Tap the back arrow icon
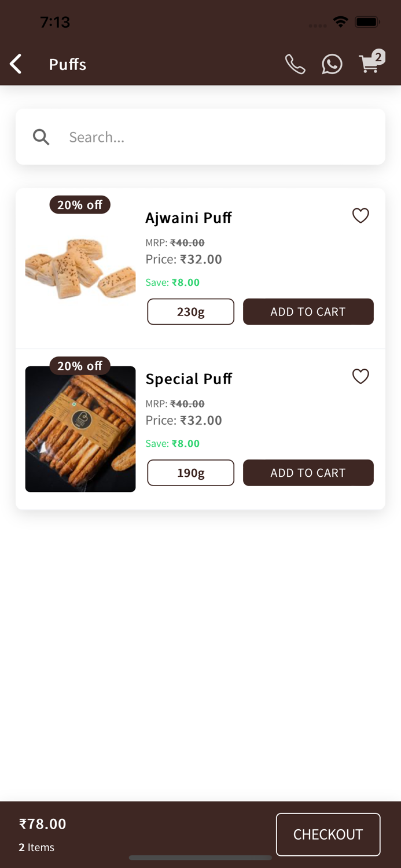This screenshot has width=401, height=868. pyautogui.click(x=16, y=64)
